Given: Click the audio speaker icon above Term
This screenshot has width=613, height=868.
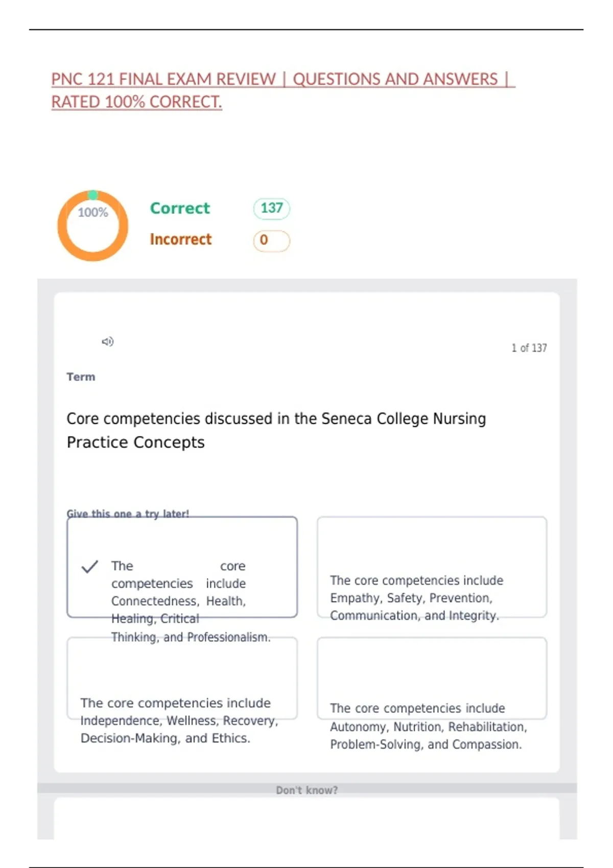Looking at the screenshot, I should (107, 341).
